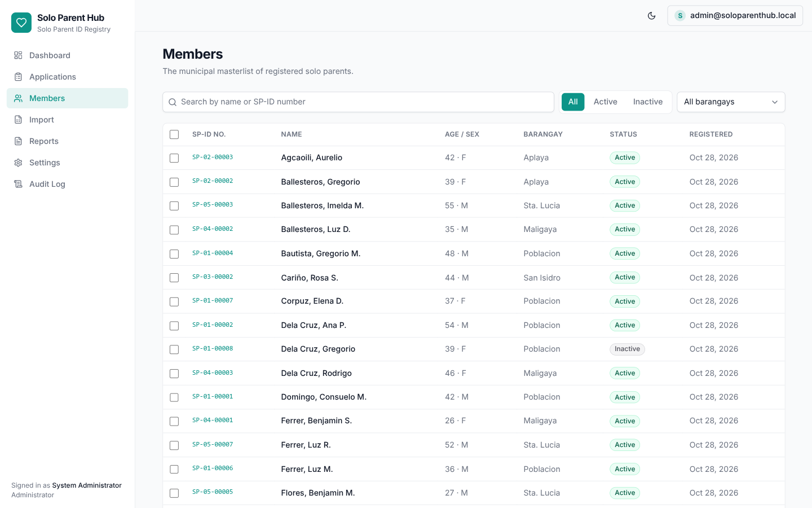Tick the checkbox for Cariño, Rosa S.
The height and width of the screenshot is (508, 812).
click(174, 278)
